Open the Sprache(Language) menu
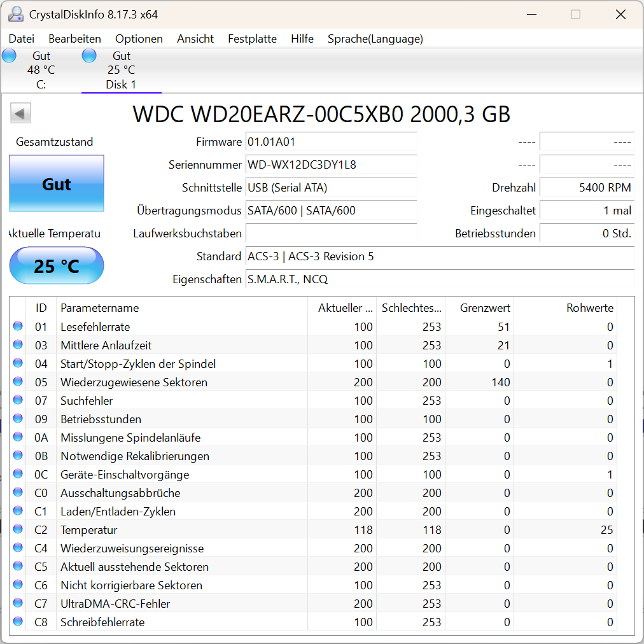This screenshot has height=644, width=644. point(375,39)
